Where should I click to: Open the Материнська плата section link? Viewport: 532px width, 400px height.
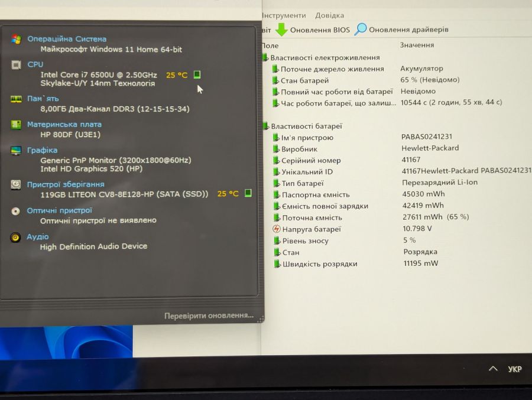click(64, 125)
